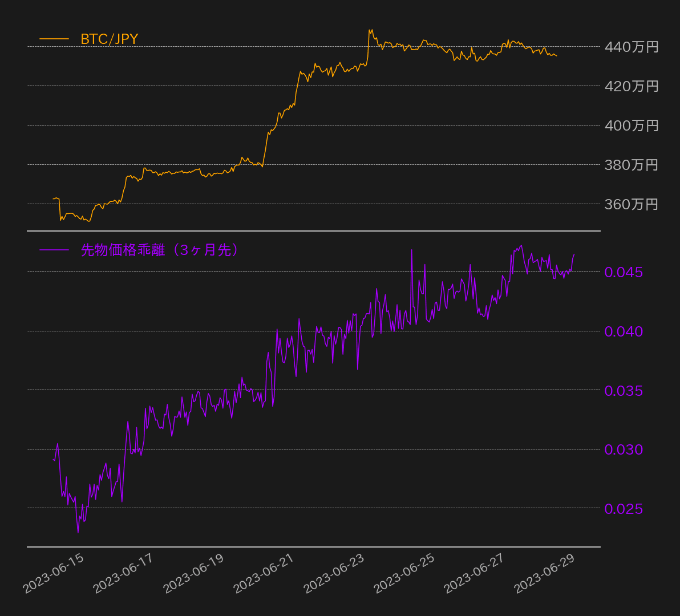Click the purple 先物価格乖離 legend line marker
Screen dimensions: 680x616
pos(54,249)
